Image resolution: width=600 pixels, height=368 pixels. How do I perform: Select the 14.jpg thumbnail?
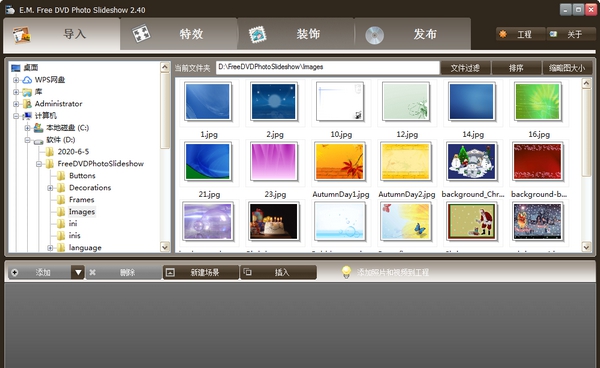tap(472, 102)
